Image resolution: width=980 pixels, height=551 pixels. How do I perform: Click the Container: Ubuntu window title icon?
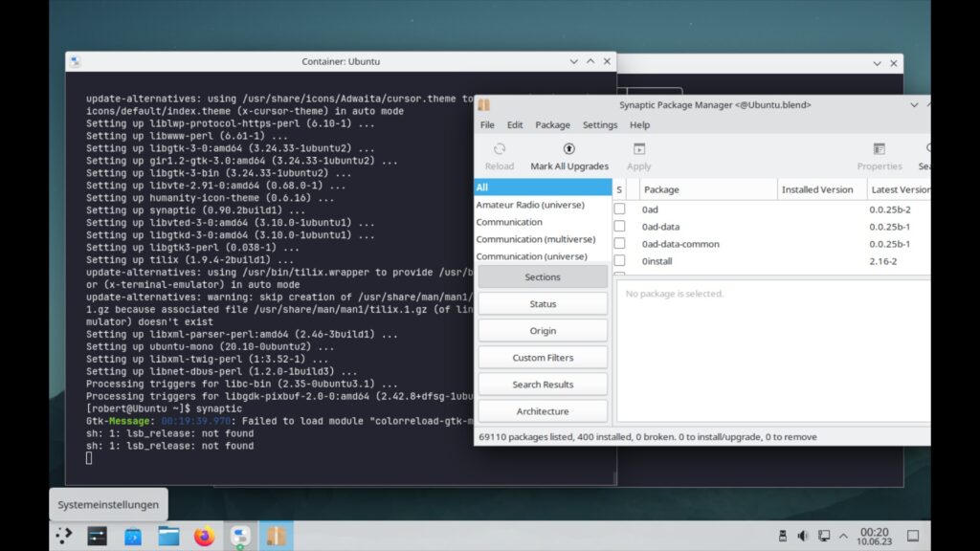[x=75, y=61]
